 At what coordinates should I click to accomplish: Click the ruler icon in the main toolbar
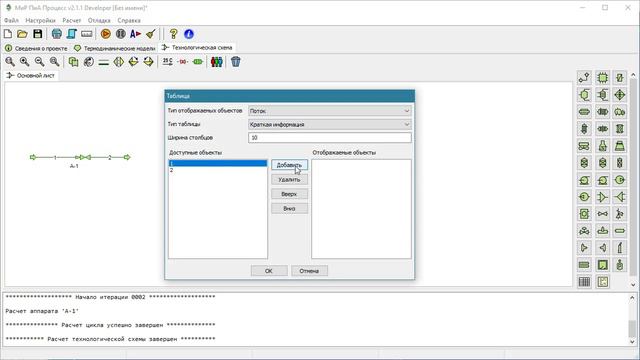coord(87,34)
